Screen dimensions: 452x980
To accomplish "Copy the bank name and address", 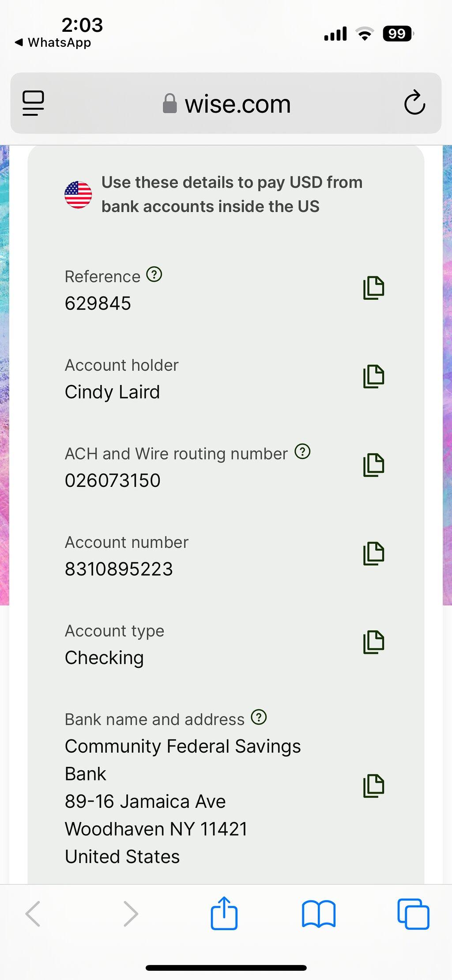I will click(x=374, y=786).
